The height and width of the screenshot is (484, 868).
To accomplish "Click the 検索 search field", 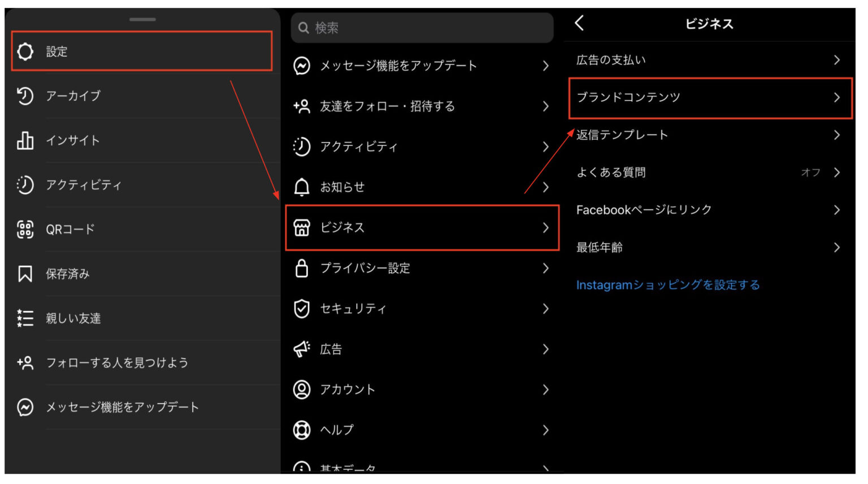I will 422,28.
